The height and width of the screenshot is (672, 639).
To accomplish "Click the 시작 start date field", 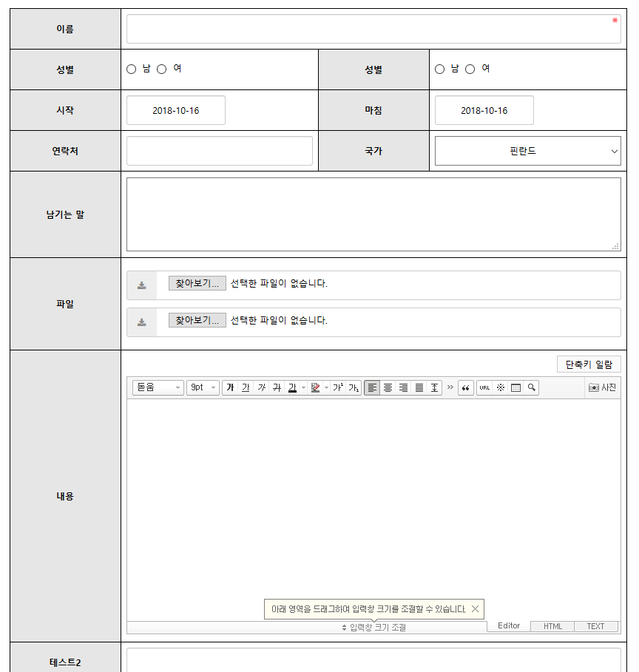I will (x=176, y=110).
